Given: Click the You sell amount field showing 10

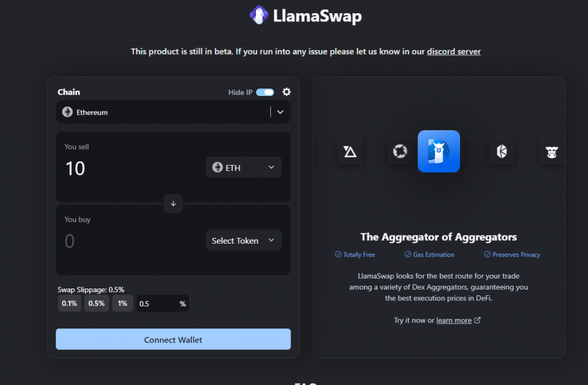Looking at the screenshot, I should point(75,168).
